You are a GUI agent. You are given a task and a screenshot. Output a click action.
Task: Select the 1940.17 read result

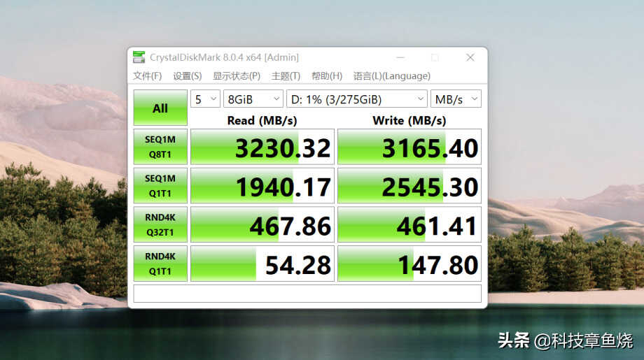point(262,186)
